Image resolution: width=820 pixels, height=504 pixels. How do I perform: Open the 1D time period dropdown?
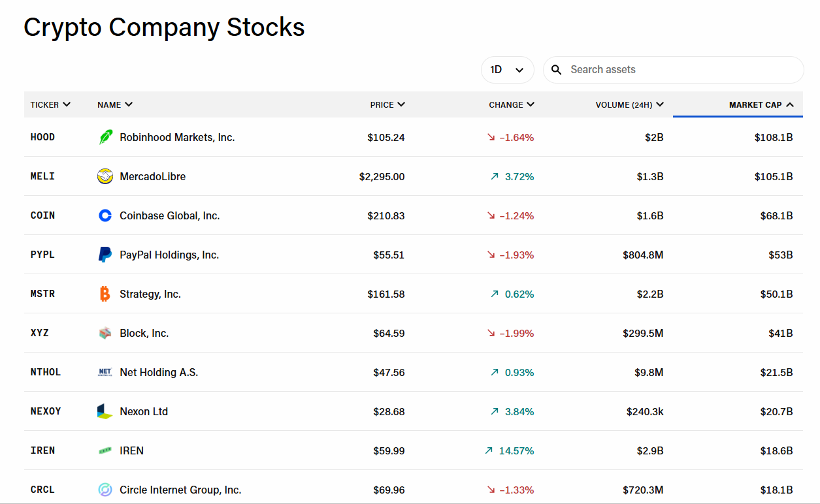click(507, 70)
